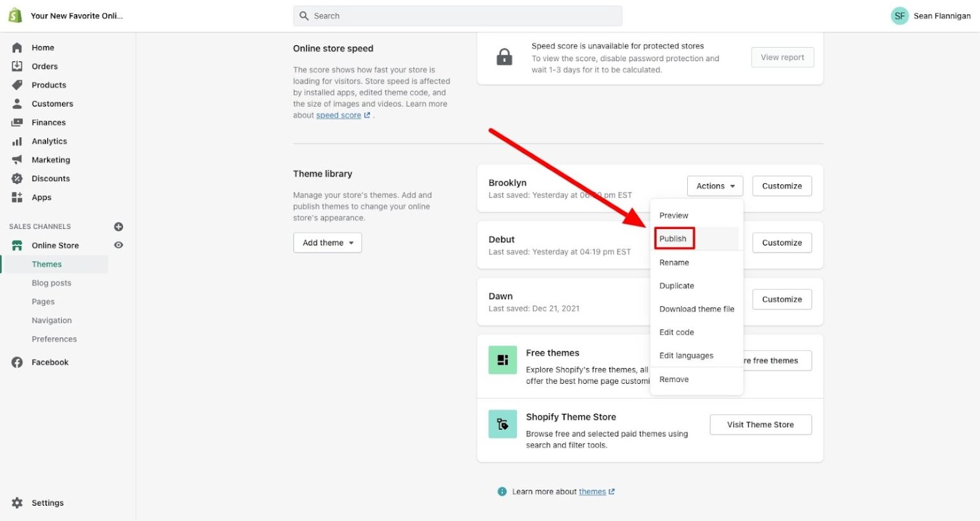The height and width of the screenshot is (521, 980).
Task: Click into the Search field
Action: [457, 16]
